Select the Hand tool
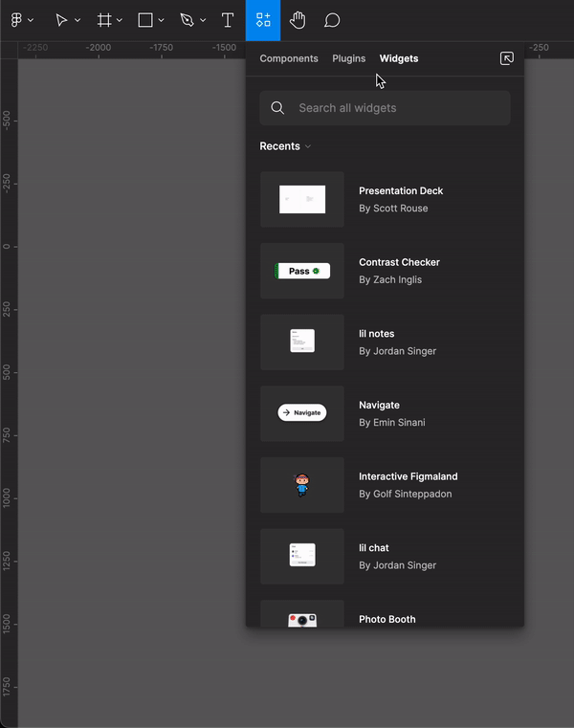This screenshot has width=574, height=728. tap(298, 20)
